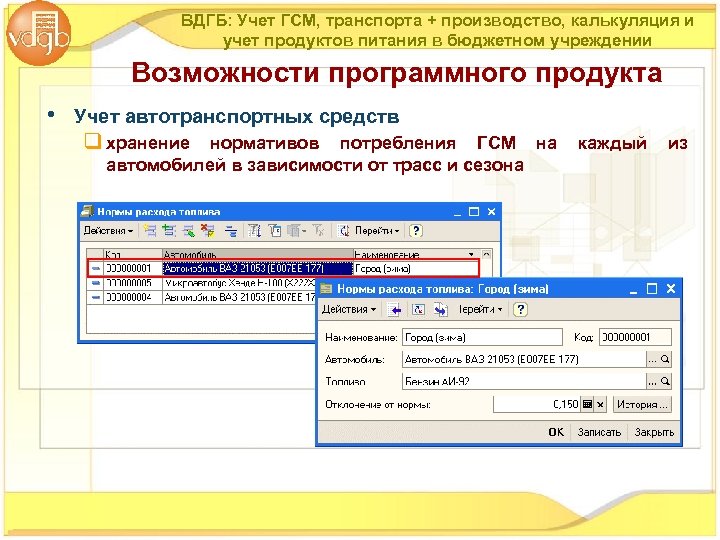Click the find in list icon with blue left arrow
This screenshot has width=720, height=540.
click(395, 310)
